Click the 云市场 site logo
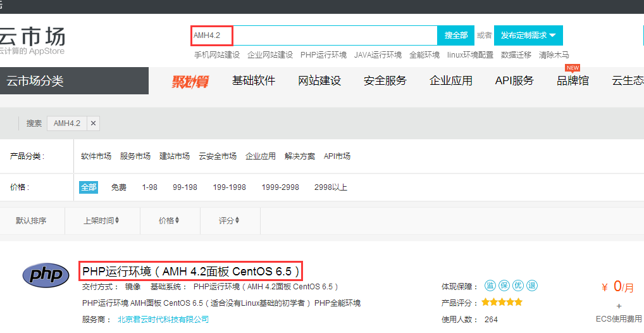The image size is (644, 333). pyautogui.click(x=32, y=41)
